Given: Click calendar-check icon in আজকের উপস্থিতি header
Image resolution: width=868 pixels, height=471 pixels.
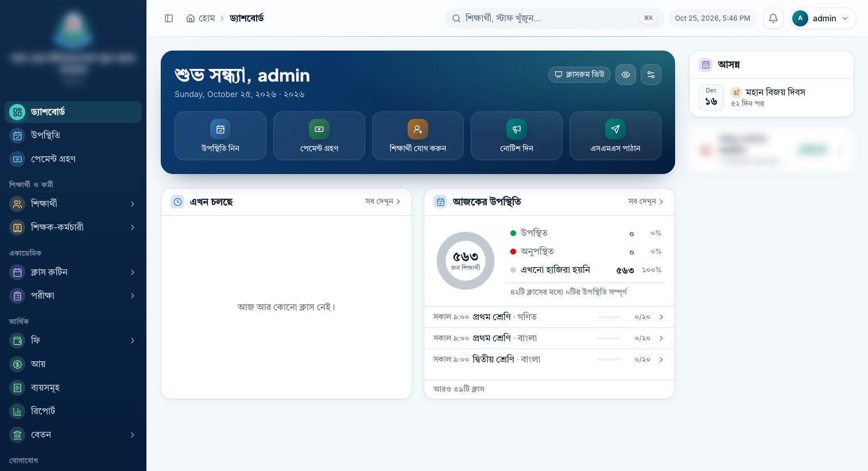Looking at the screenshot, I should coord(440,202).
